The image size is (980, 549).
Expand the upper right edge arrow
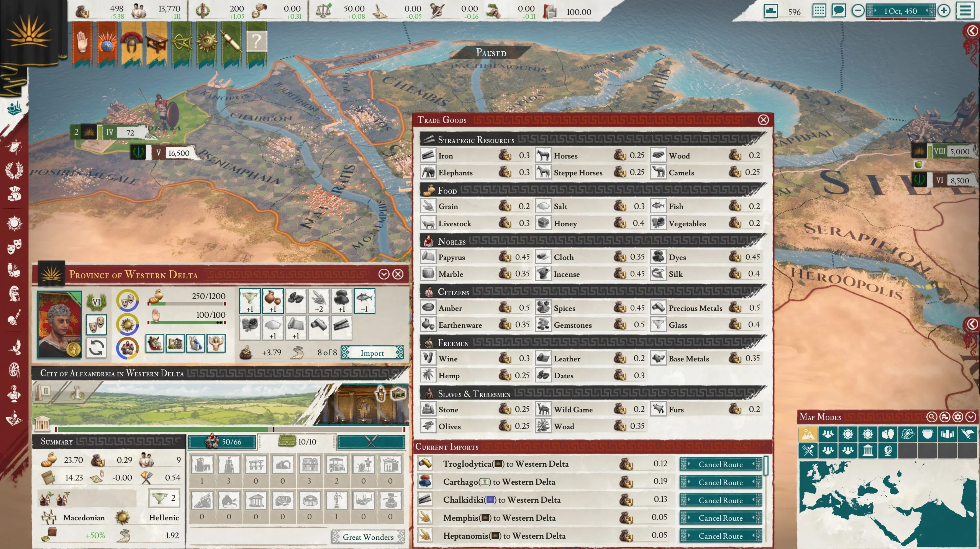pos(972,31)
